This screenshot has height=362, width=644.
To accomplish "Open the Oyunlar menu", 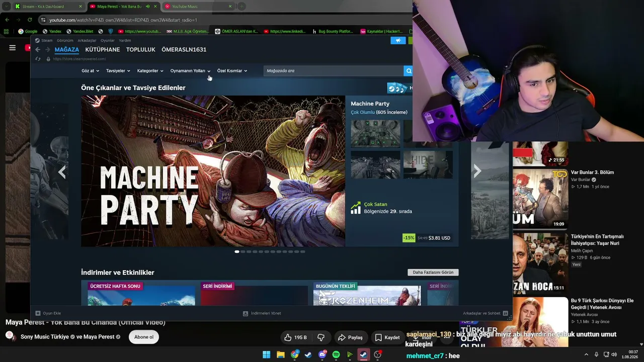I will pos(108,40).
